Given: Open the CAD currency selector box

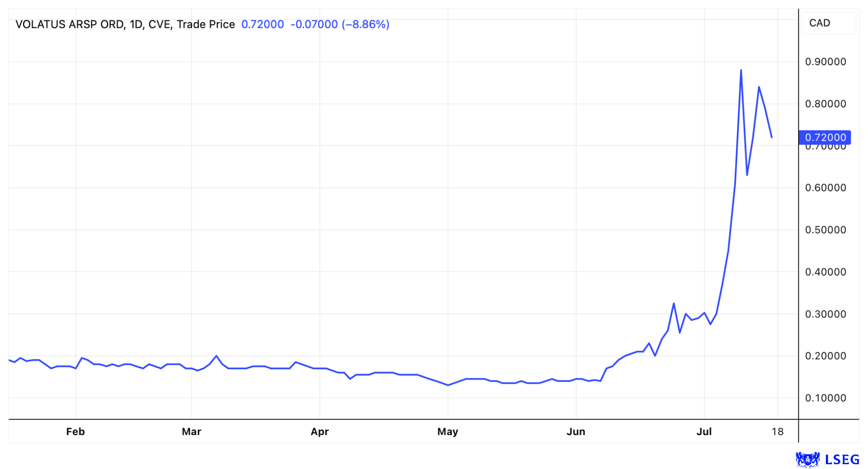Looking at the screenshot, I should point(828,23).
